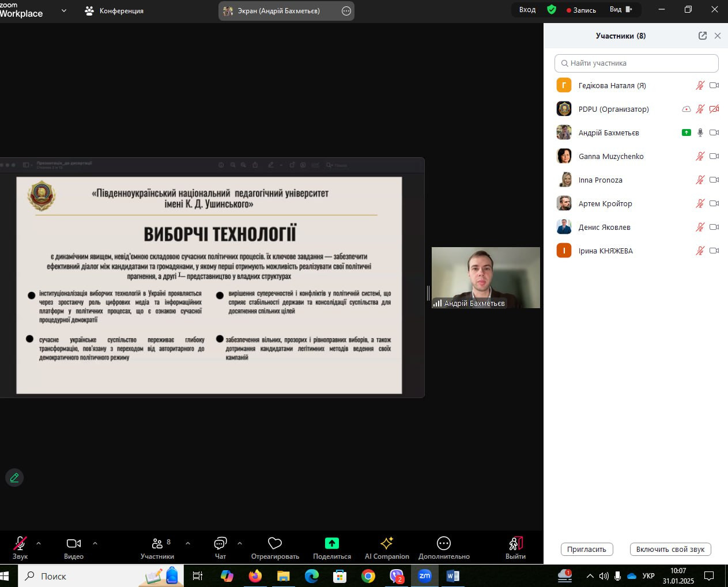The image size is (728, 587).
Task: Open Отреагировать reactions menu
Action: pyautogui.click(x=275, y=547)
